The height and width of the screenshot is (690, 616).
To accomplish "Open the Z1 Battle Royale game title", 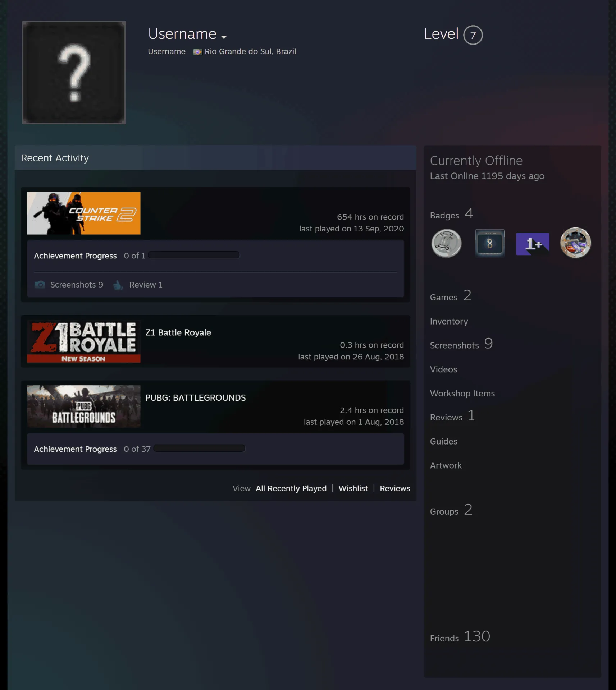I will (178, 332).
